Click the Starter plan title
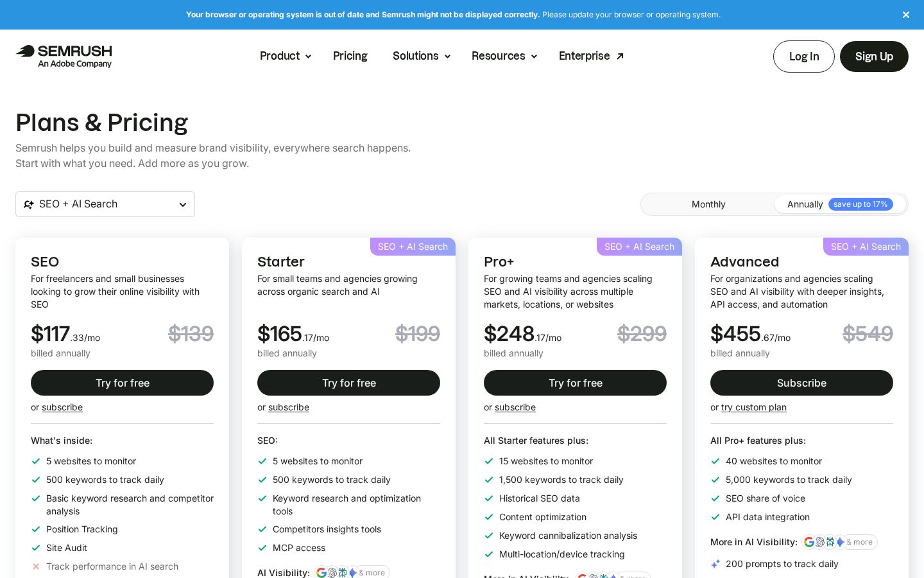 (x=281, y=262)
